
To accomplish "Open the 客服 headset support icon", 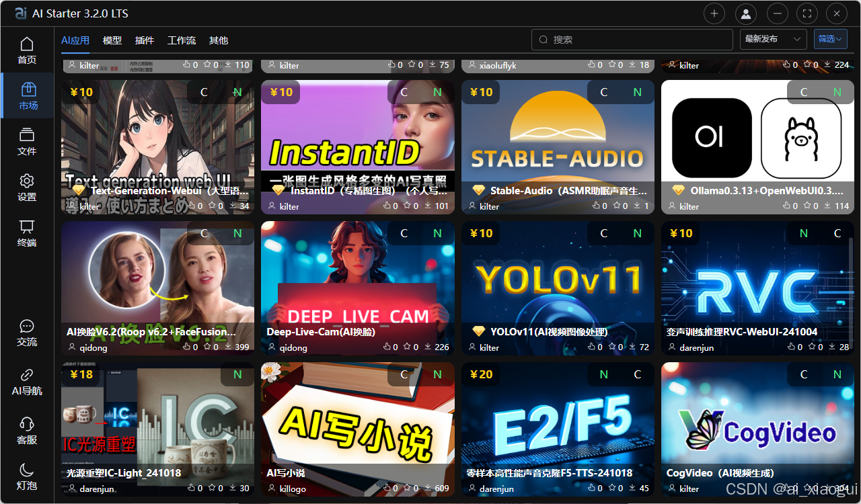I will 27,423.
